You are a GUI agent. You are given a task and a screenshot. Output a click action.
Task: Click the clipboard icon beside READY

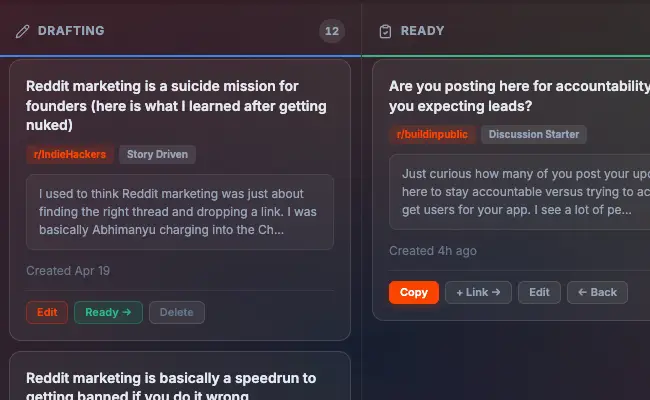(x=385, y=31)
